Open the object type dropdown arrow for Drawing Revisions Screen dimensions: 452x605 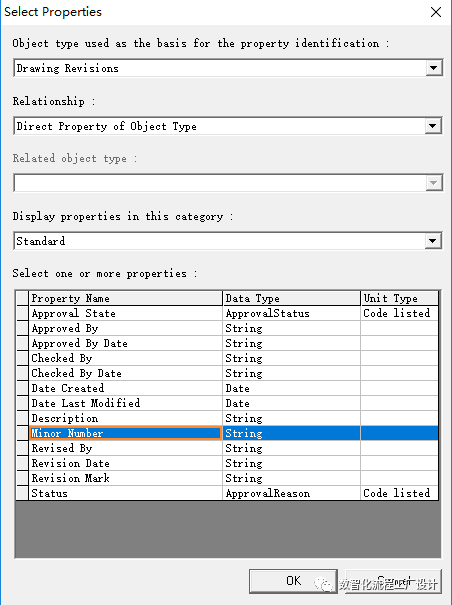coord(433,68)
